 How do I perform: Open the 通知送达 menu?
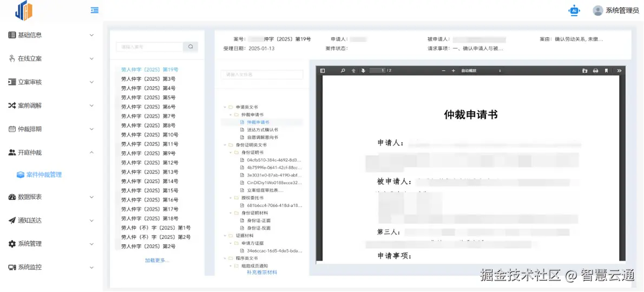point(51,220)
